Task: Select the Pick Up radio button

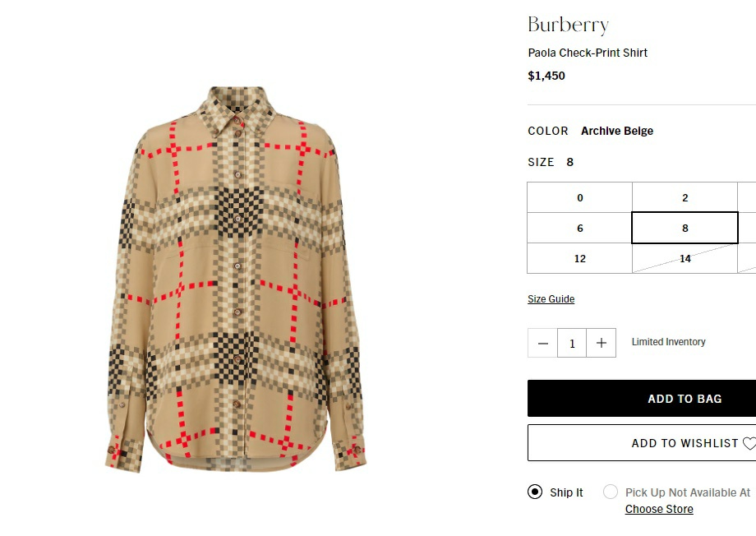Action: (x=611, y=492)
